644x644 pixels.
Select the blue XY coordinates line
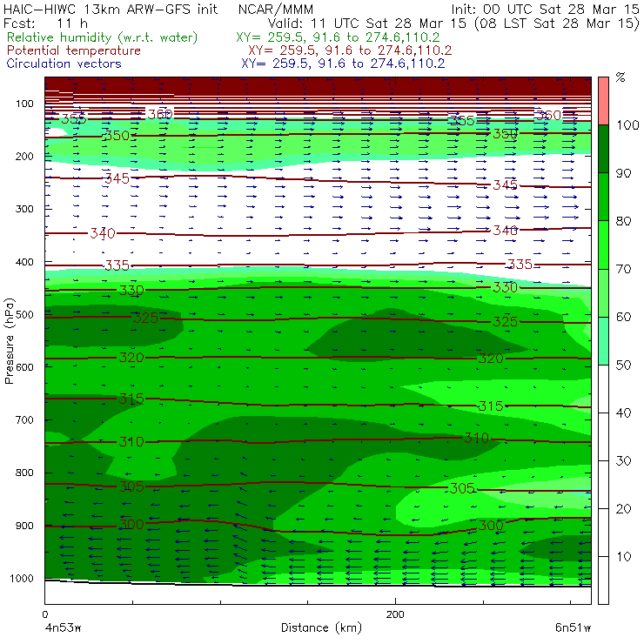[343, 64]
